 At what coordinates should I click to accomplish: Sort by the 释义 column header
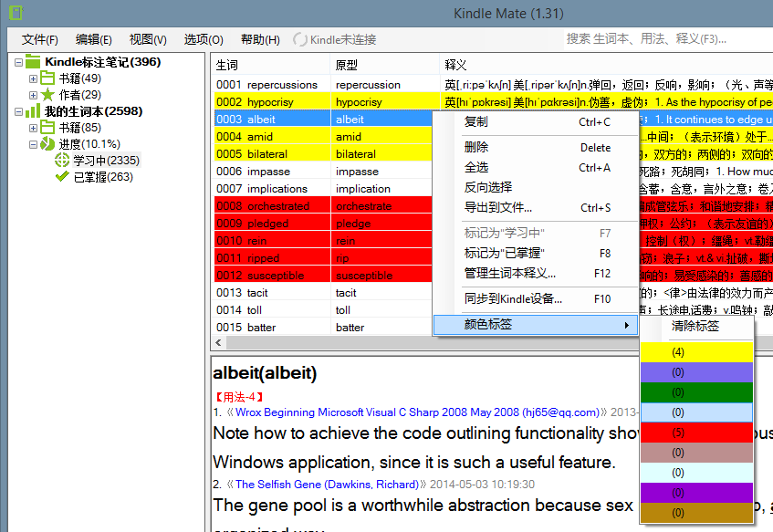pyautogui.click(x=606, y=65)
